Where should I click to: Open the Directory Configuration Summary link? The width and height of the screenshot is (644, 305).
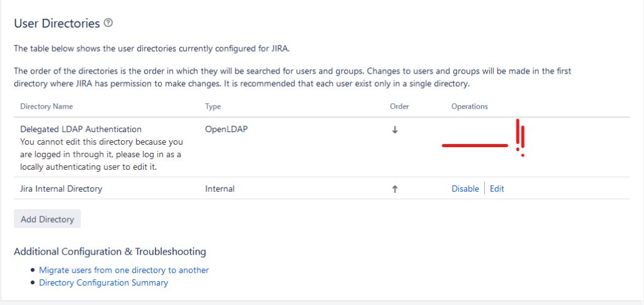[103, 282]
